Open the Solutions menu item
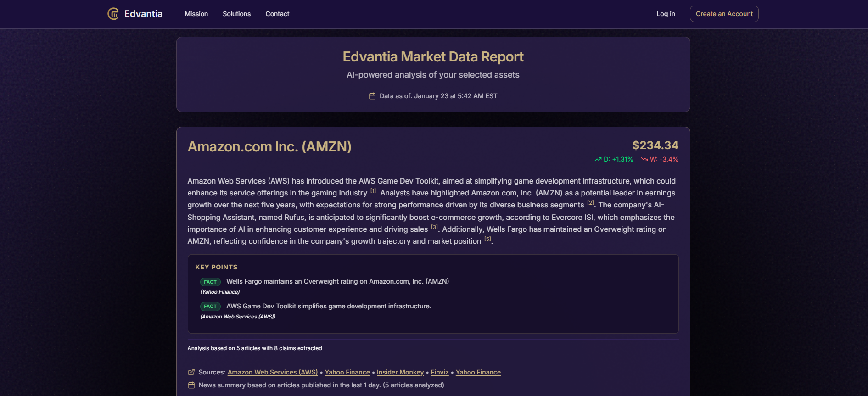868x396 pixels. 236,14
